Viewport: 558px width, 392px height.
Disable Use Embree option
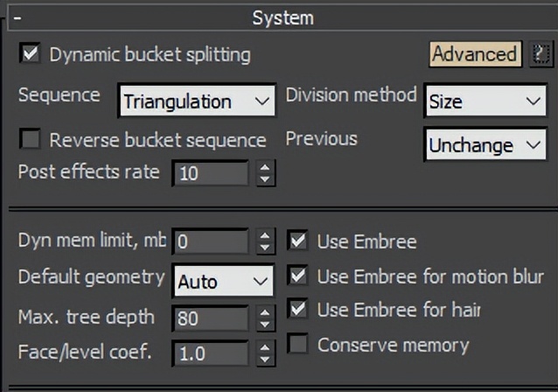(x=298, y=241)
